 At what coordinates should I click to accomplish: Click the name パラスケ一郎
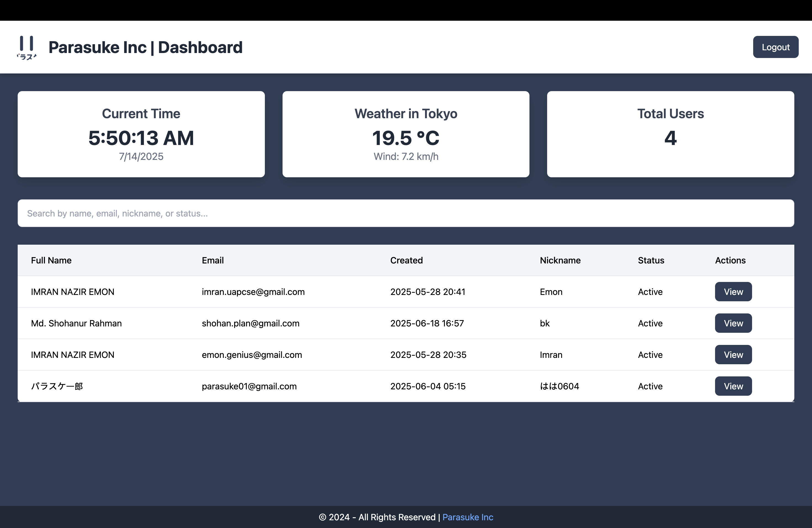pos(57,386)
